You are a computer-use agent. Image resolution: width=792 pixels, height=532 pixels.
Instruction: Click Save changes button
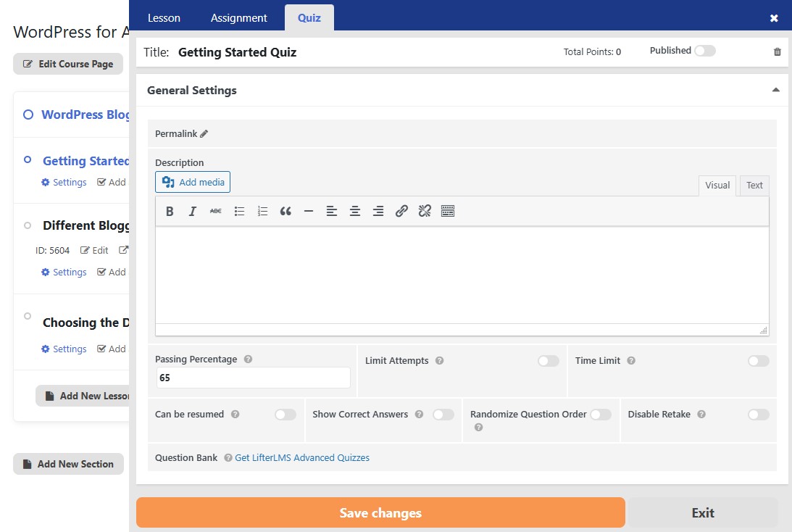[380, 513]
